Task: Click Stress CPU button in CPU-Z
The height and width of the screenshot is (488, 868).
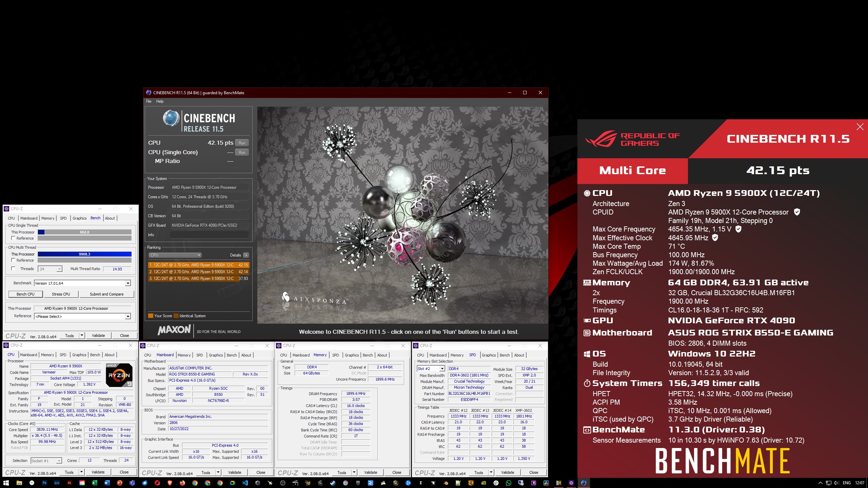Action: point(61,294)
